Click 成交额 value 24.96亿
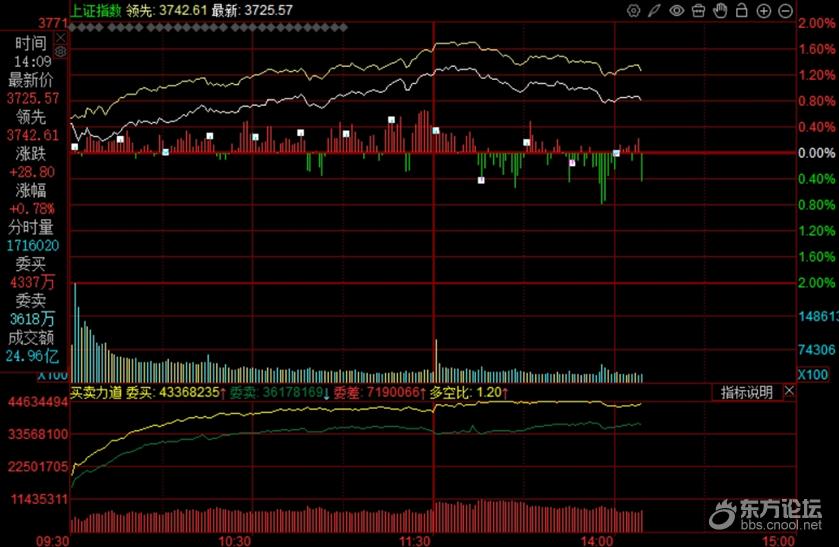 click(x=32, y=355)
